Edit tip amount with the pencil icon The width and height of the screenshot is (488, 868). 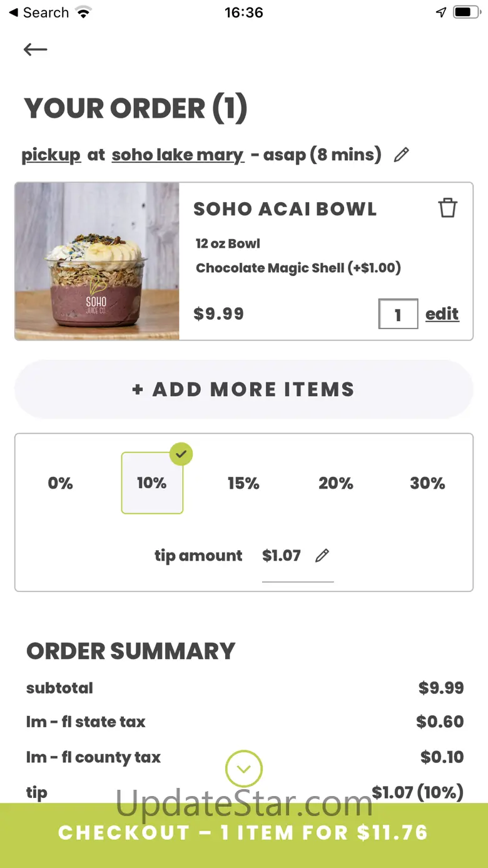322,556
